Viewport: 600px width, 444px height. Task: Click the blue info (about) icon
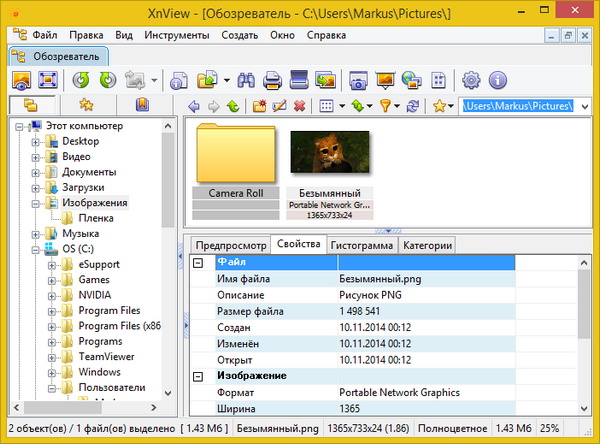pyautogui.click(x=496, y=79)
